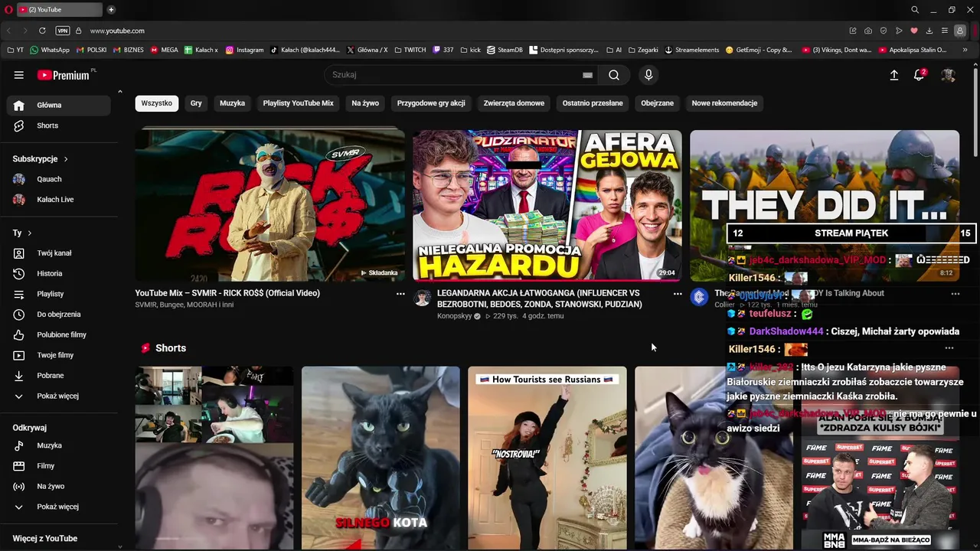The width and height of the screenshot is (980, 551).
Task: Select the Na żywo filter chip
Action: (365, 103)
